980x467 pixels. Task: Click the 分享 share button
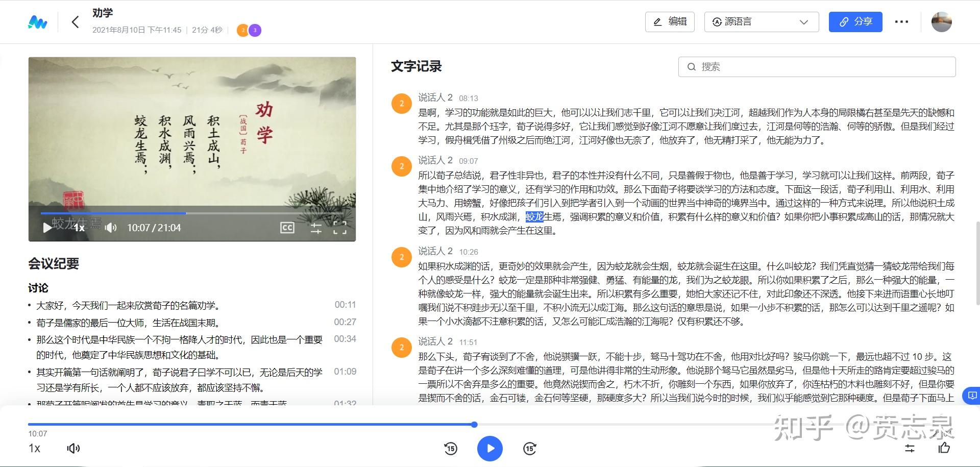855,21
